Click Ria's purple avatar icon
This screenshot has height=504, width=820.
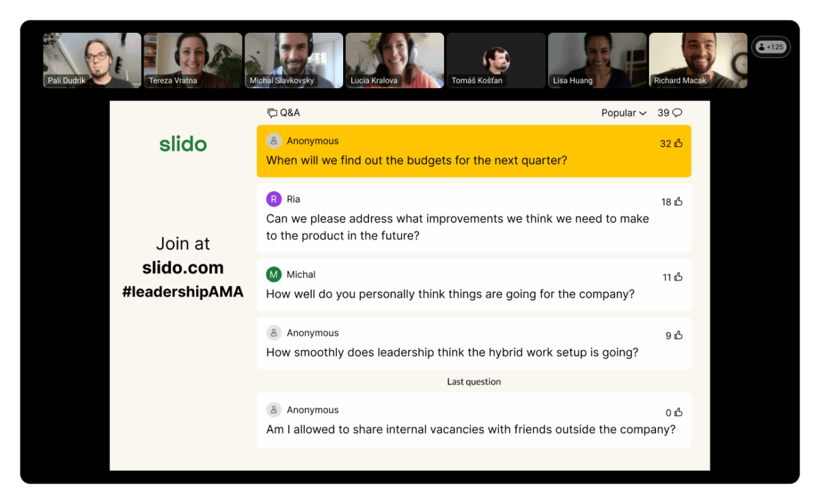coord(273,199)
